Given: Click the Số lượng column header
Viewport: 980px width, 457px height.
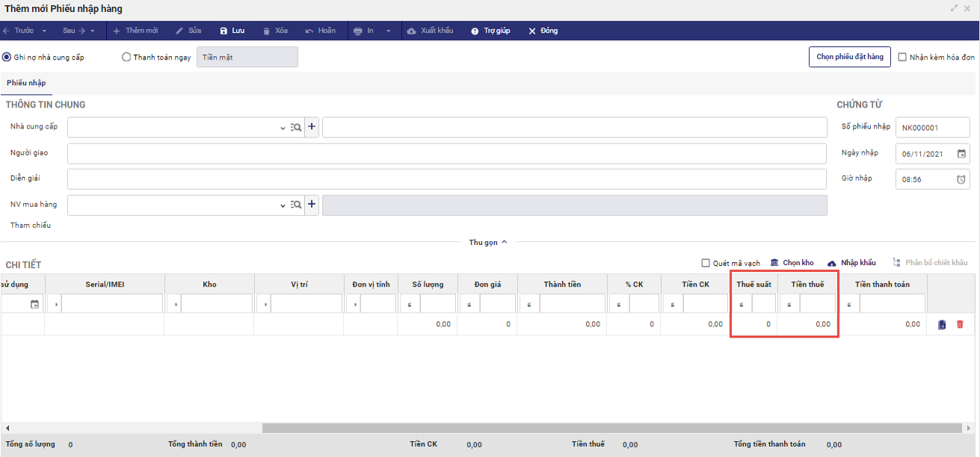Looking at the screenshot, I should pyautogui.click(x=428, y=284).
